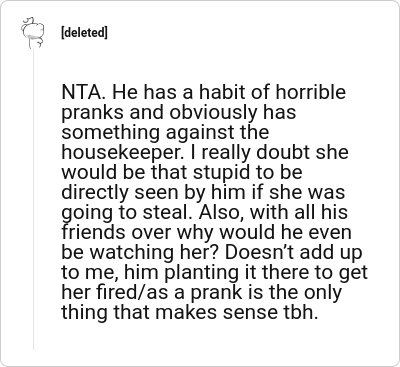Click the word friends in comment
The height and width of the screenshot is (367, 400).
click(94, 232)
